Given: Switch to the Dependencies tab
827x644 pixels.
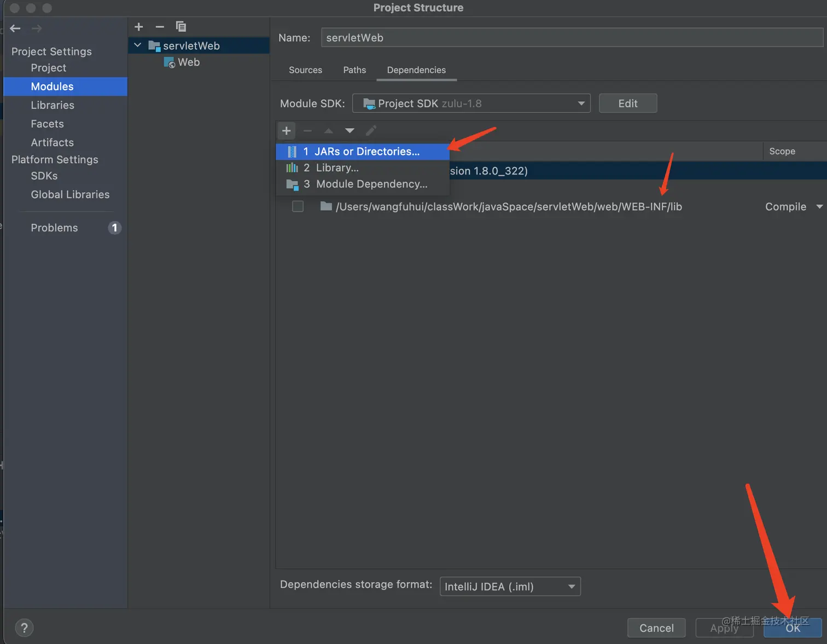Looking at the screenshot, I should click(x=416, y=70).
